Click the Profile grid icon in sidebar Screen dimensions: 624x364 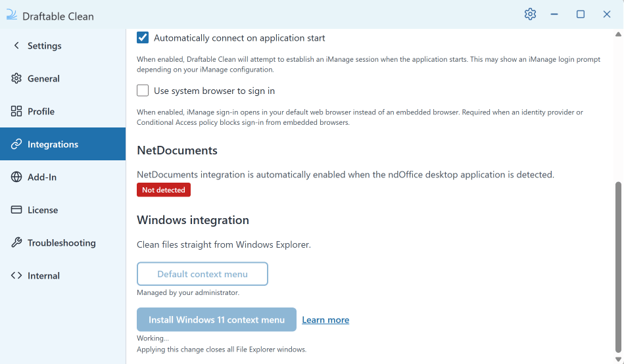(16, 112)
